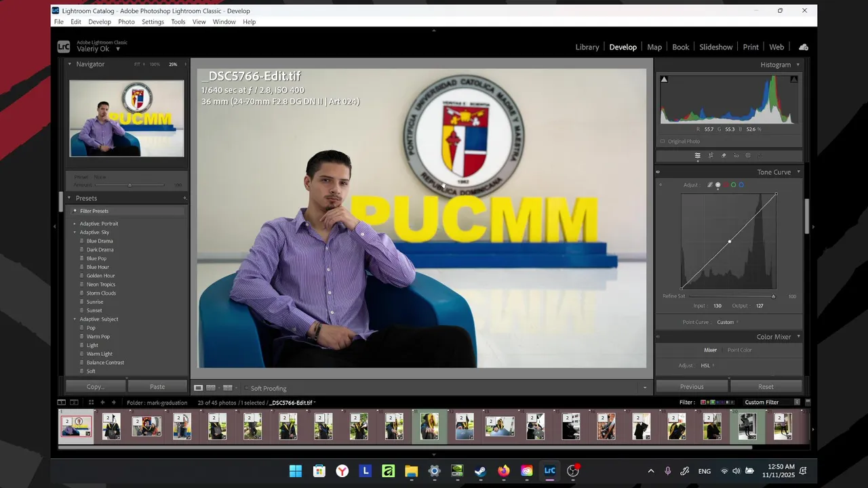868x488 pixels.
Task: Click the Previous button
Action: coord(692,387)
